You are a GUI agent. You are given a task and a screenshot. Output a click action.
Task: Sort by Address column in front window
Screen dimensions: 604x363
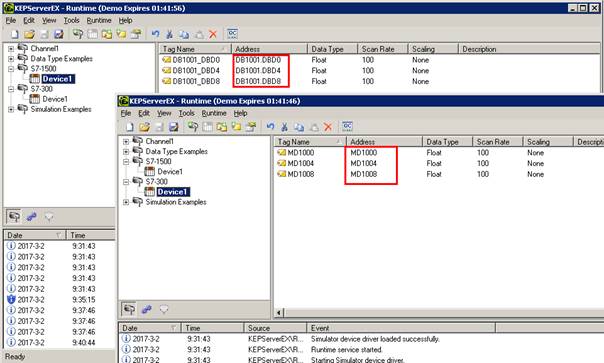coord(384,142)
